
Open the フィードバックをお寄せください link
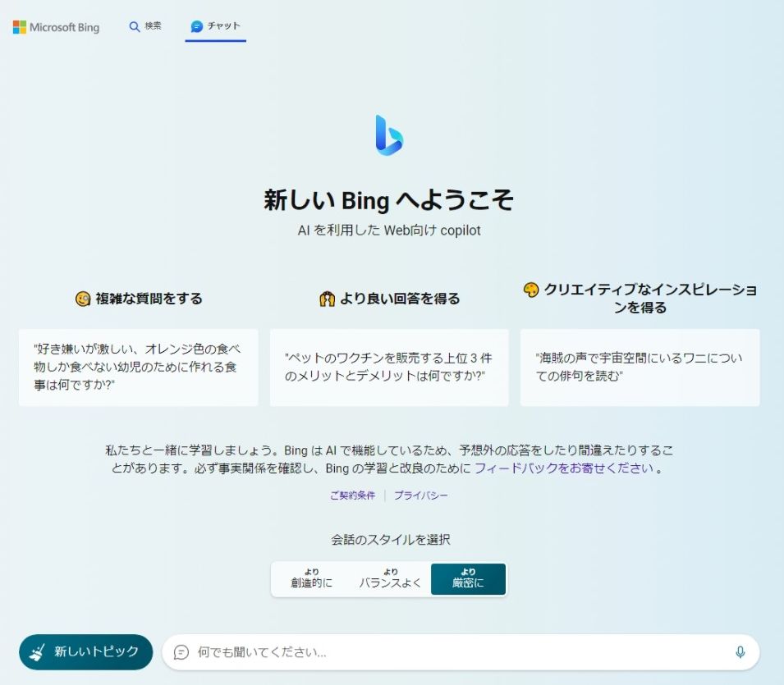tap(564, 468)
